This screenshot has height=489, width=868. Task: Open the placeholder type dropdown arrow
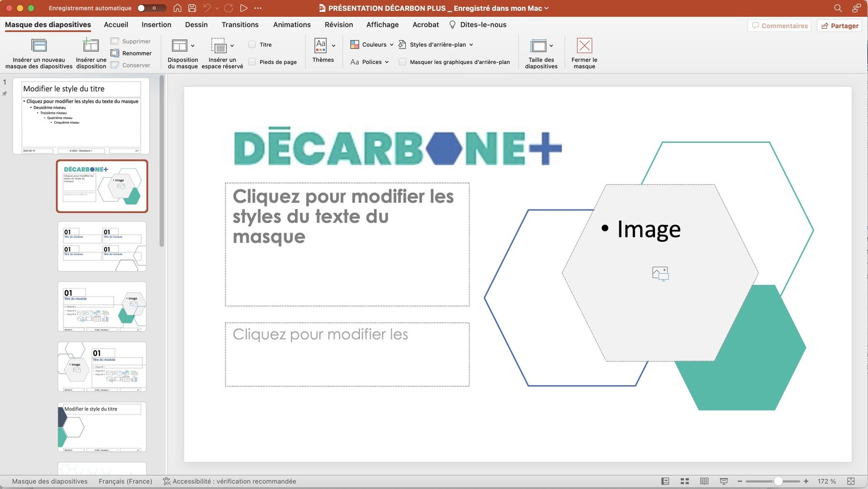pyautogui.click(x=232, y=46)
